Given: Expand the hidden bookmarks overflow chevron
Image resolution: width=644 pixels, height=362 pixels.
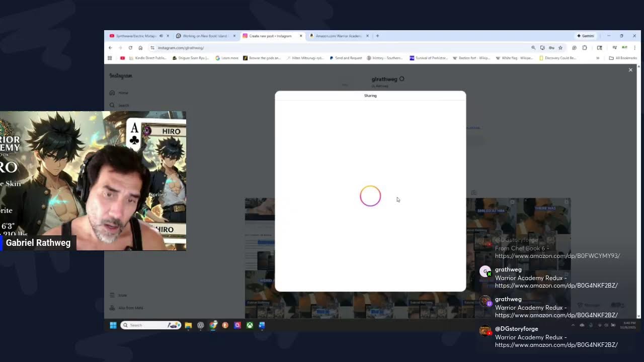Looking at the screenshot, I should point(598,58).
